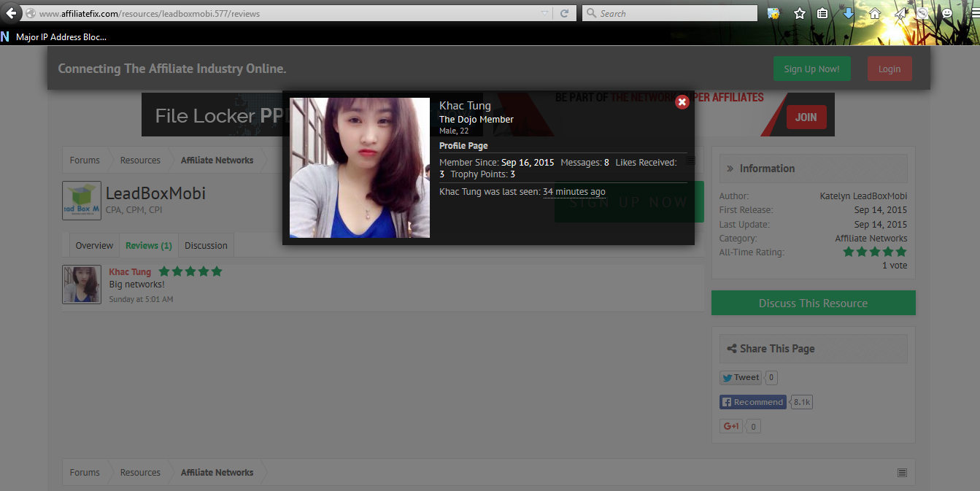The image size is (980, 491).
Task: Open Khac Tung's large profile photo
Action: pyautogui.click(x=360, y=168)
